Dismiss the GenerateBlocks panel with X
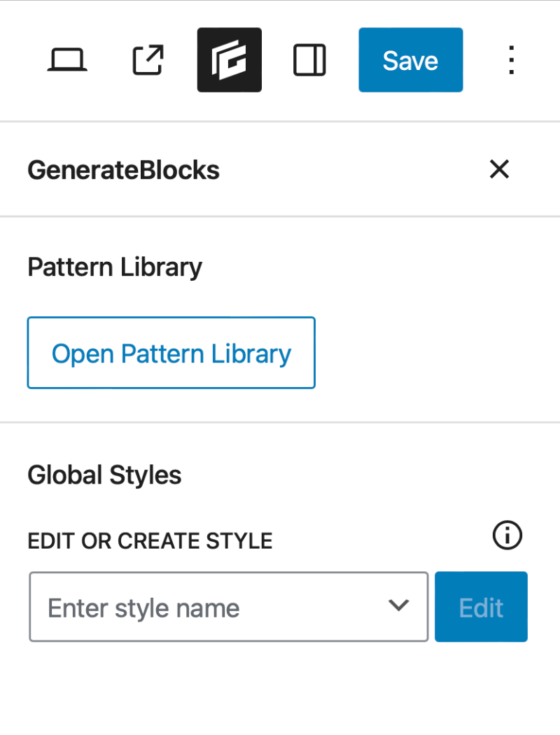Image resolution: width=560 pixels, height=735 pixels. (499, 169)
